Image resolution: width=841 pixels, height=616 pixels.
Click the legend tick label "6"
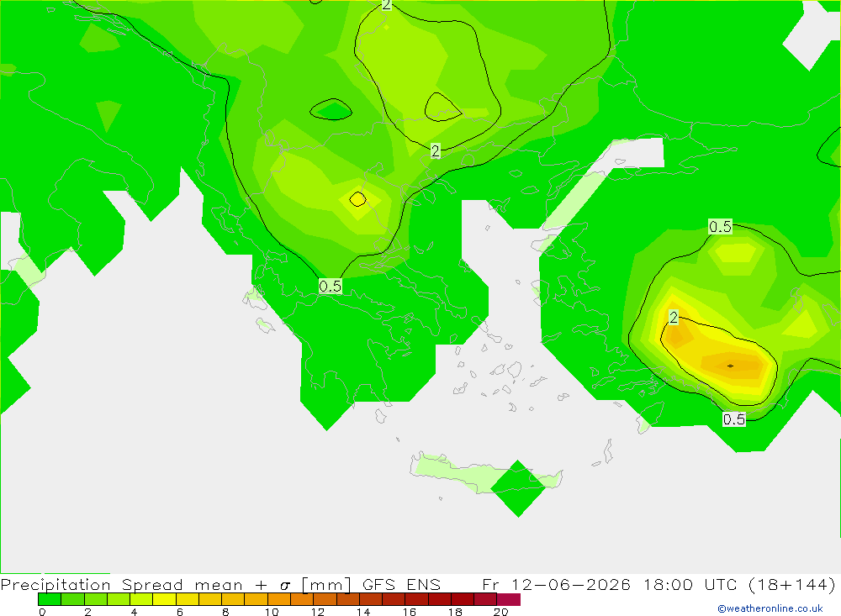click(180, 612)
